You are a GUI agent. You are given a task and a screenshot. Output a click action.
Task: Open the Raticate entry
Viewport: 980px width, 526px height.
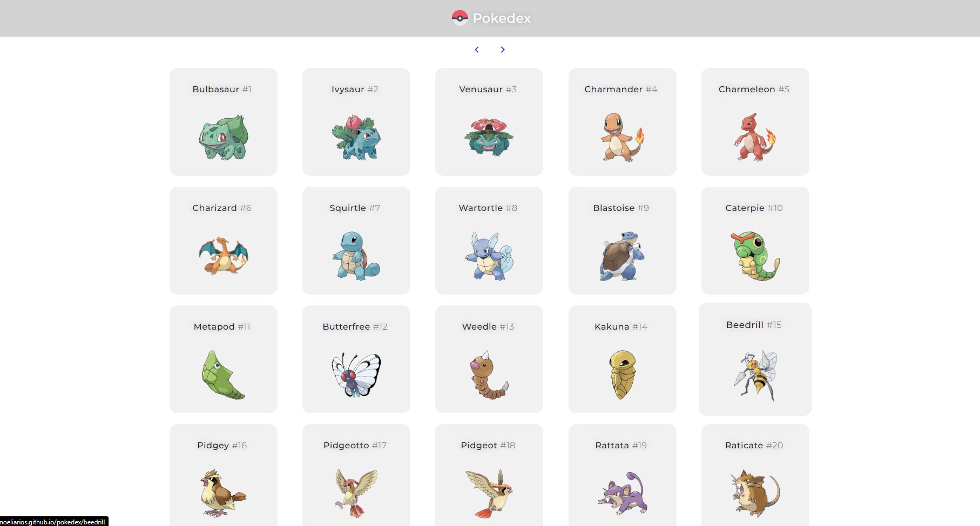click(754, 475)
